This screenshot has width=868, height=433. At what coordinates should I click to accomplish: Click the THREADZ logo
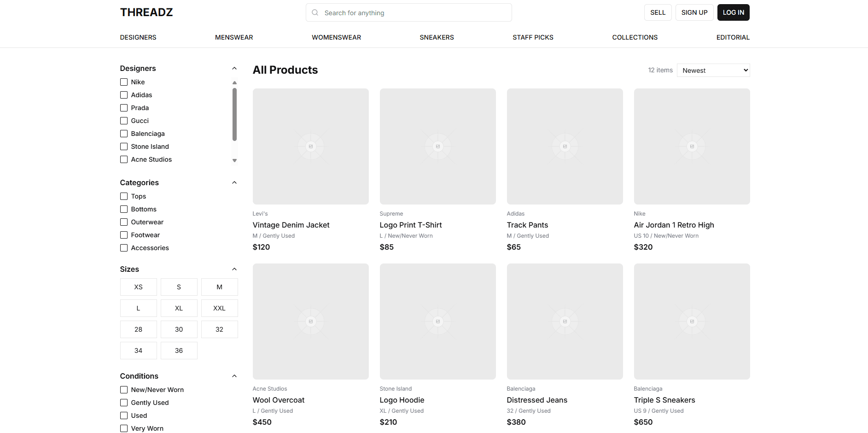pyautogui.click(x=146, y=12)
